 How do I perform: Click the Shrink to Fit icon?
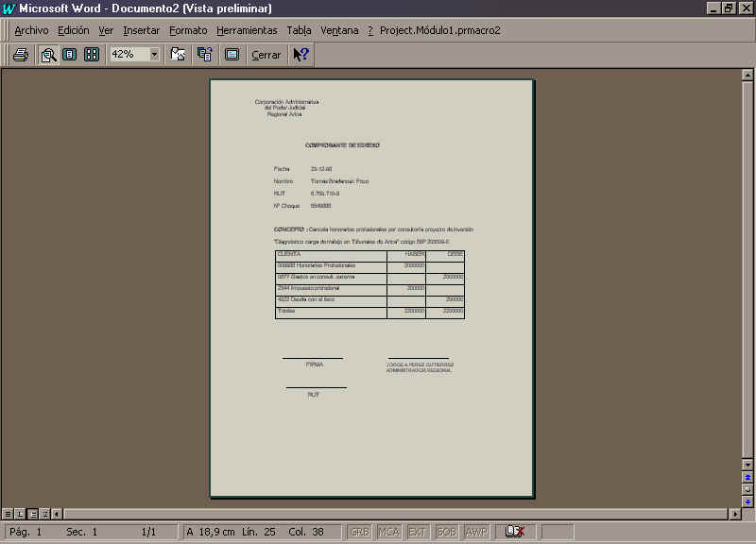click(x=204, y=55)
